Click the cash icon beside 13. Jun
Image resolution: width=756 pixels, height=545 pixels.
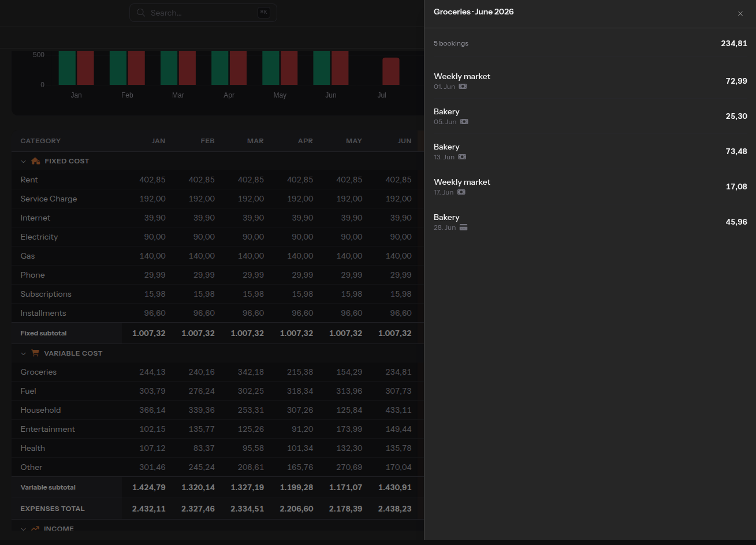pyautogui.click(x=462, y=157)
